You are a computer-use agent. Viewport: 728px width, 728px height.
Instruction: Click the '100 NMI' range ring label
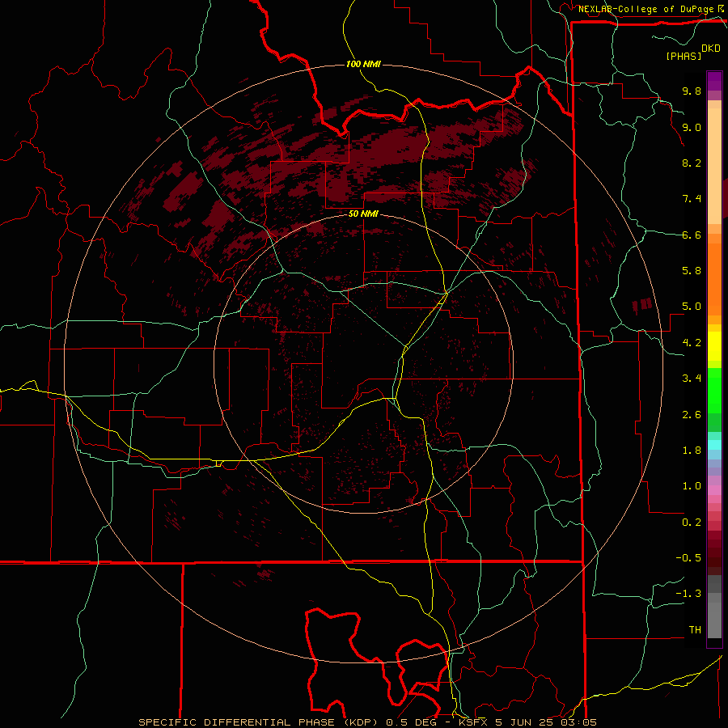point(363,64)
